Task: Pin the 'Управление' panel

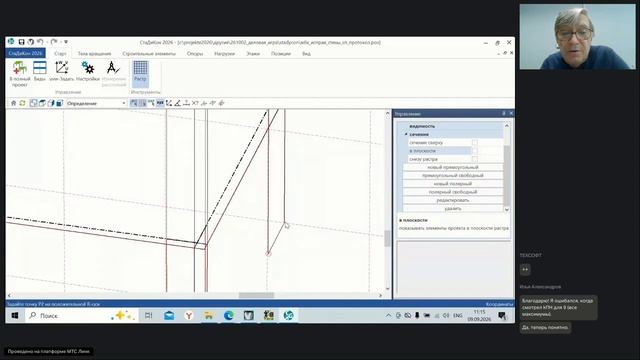Action: [x=504, y=113]
